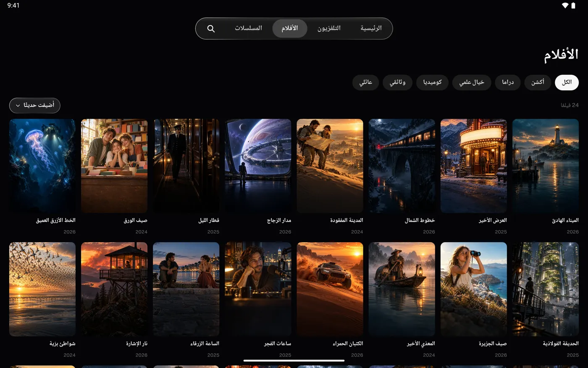Screen dimensions: 588x368
Task: Select the الكثبان الحمراء rally car poster
Action: pyautogui.click(x=330, y=289)
